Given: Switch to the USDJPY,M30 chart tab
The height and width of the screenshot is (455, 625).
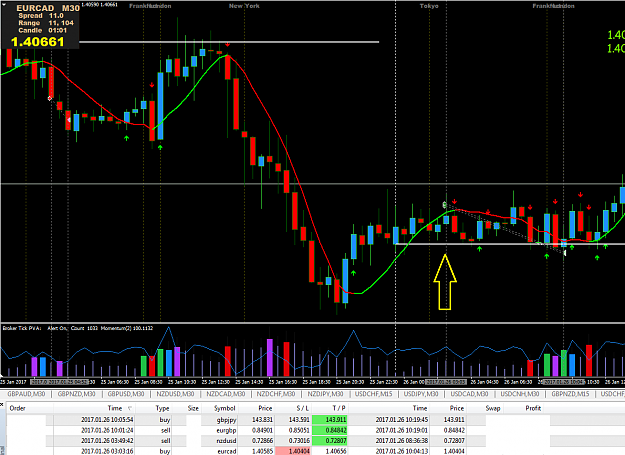Looking at the screenshot, I should (421, 394).
